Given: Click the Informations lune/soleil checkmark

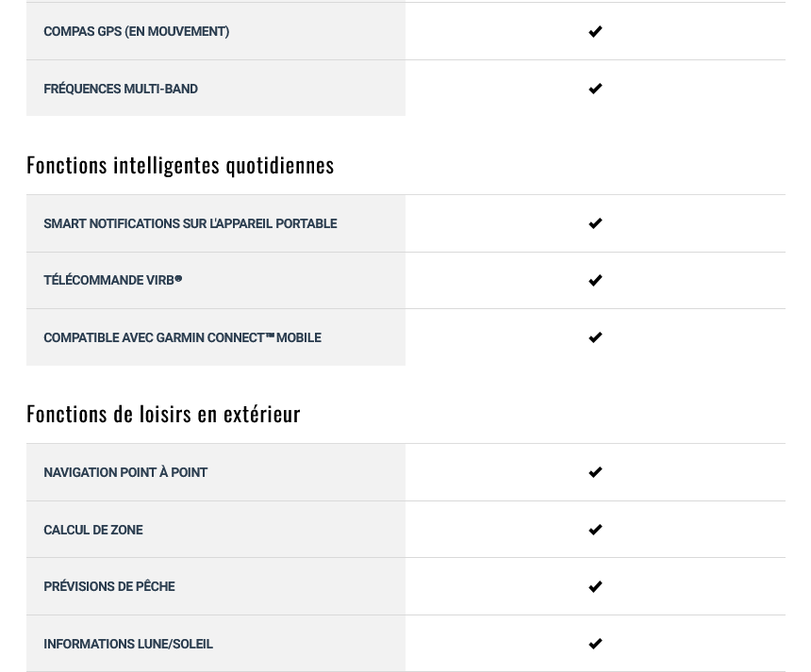Looking at the screenshot, I should pyautogui.click(x=595, y=644).
